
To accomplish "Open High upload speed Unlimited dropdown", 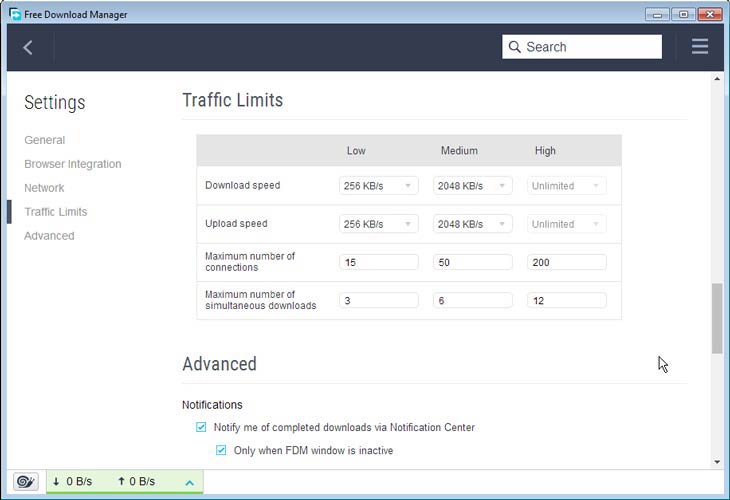I will pyautogui.click(x=567, y=224).
